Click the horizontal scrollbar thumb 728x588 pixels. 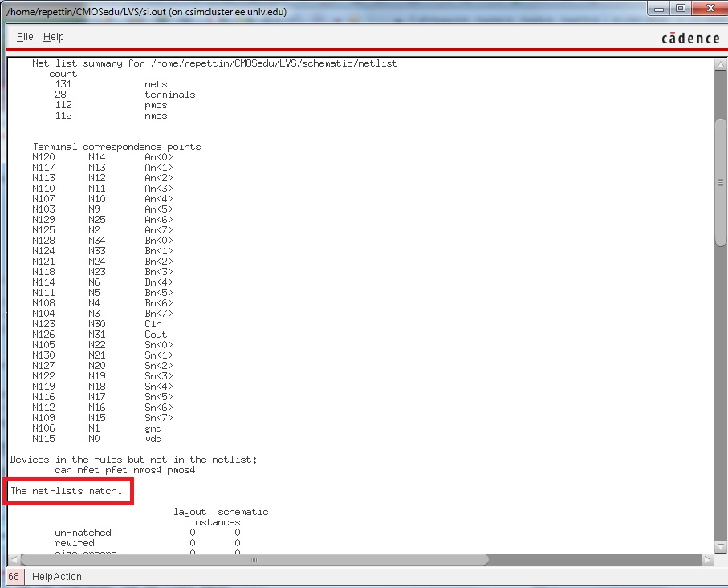(x=255, y=559)
